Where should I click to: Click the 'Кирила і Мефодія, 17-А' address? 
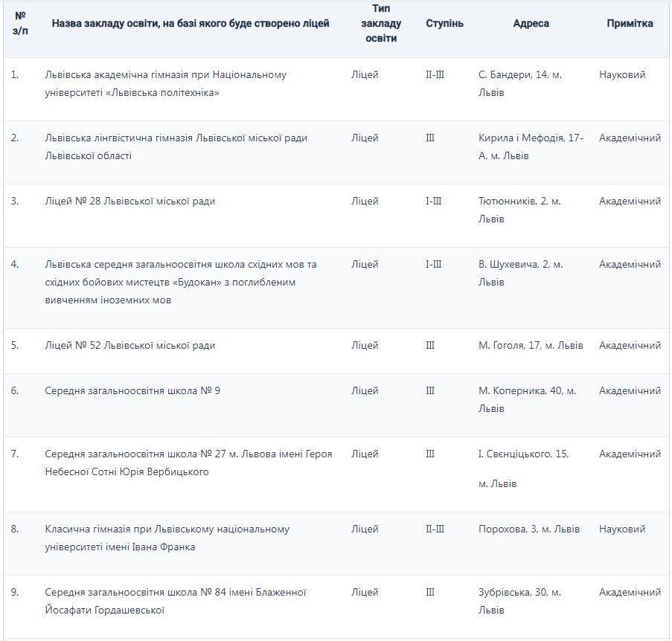tap(531, 146)
